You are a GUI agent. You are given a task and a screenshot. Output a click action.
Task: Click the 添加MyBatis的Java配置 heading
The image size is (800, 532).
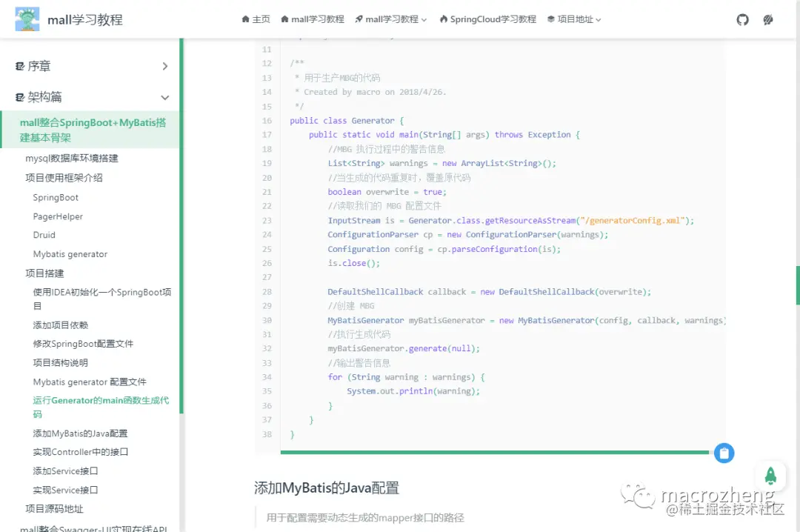pyautogui.click(x=327, y=488)
